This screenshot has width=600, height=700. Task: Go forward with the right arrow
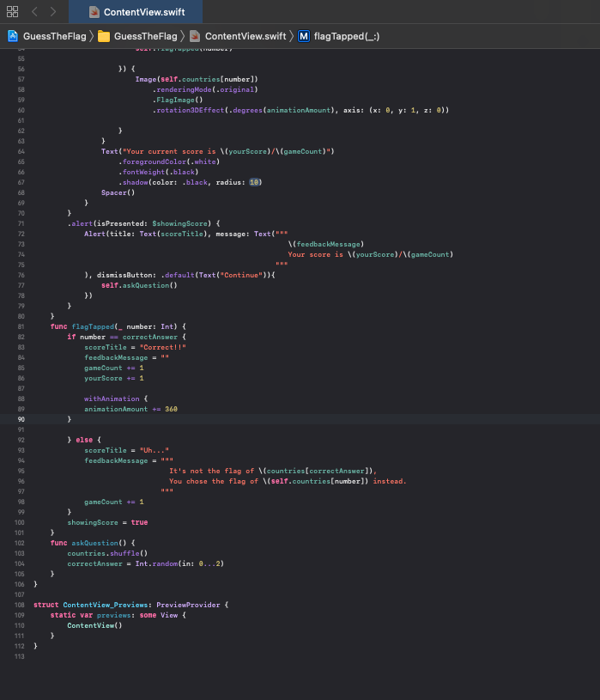tap(53, 12)
